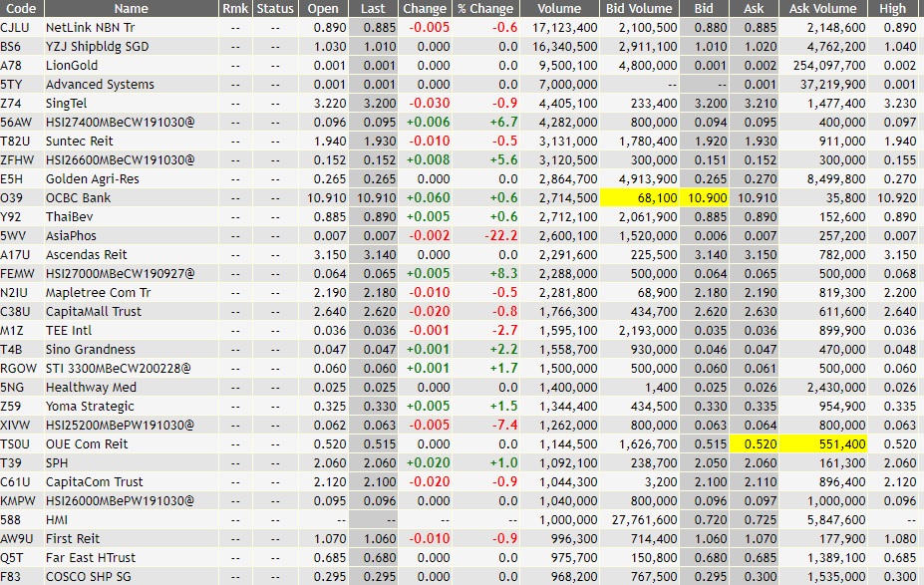The width and height of the screenshot is (924, 585).
Task: Select CapitaCom Trust name
Action: (x=95, y=482)
